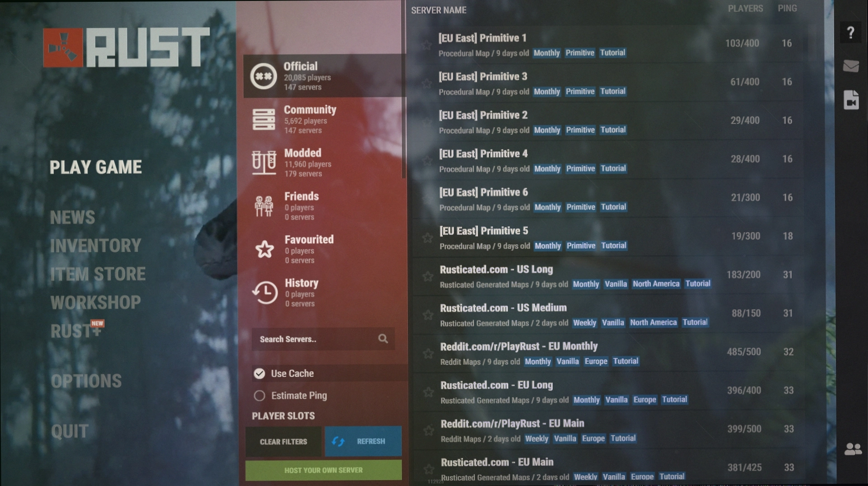The image size is (868, 486).
Task: Switch to the Friends servers category
Action: 323,206
